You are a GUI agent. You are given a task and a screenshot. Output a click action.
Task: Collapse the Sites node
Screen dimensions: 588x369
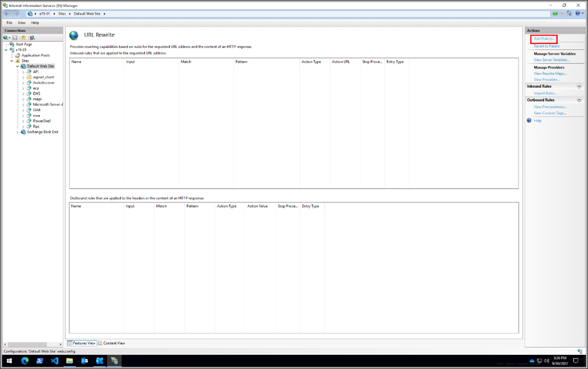[x=12, y=61]
